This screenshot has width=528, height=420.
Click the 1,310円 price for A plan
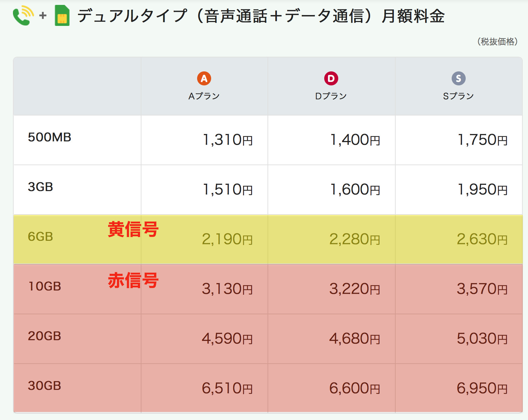[228, 140]
